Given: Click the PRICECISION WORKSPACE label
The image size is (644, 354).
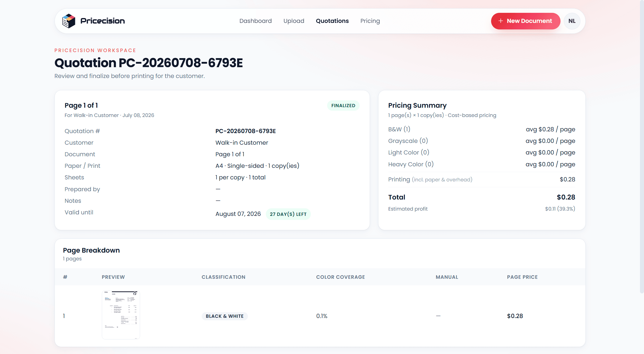Looking at the screenshot, I should [95, 50].
